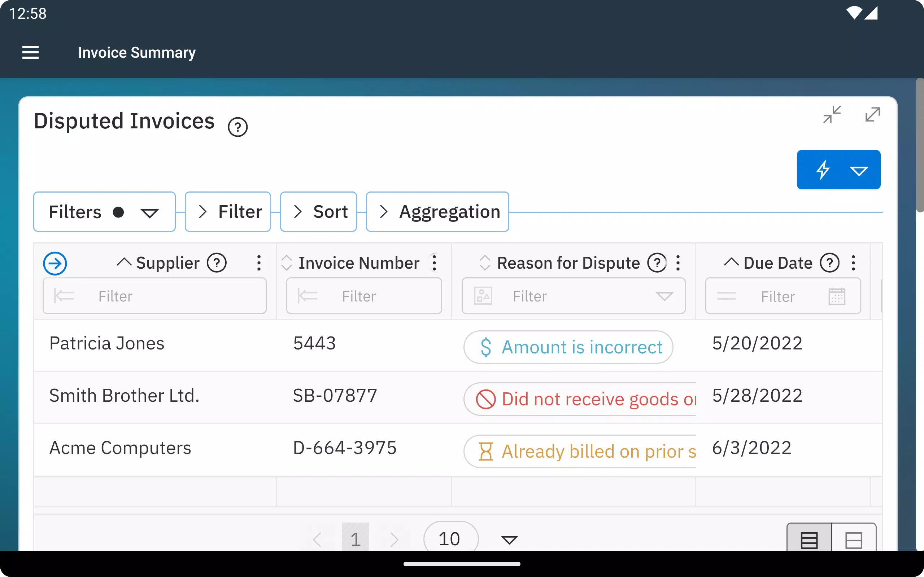Switch to compact row density view

[809, 539]
